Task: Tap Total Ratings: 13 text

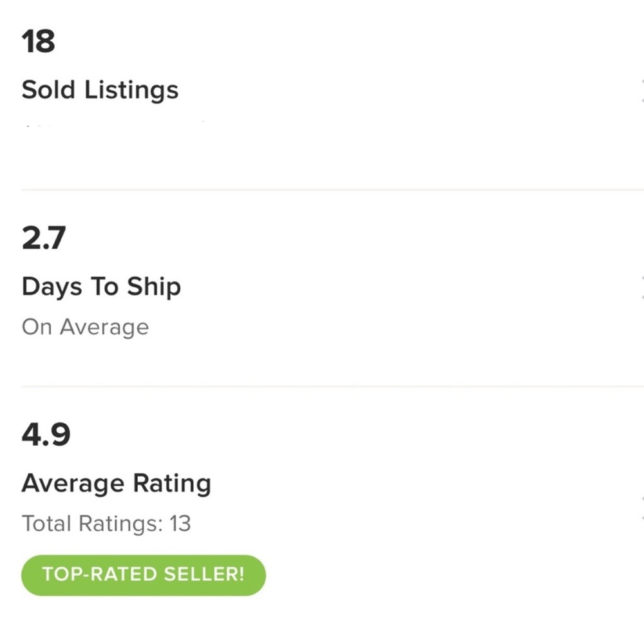Action: coord(106,523)
